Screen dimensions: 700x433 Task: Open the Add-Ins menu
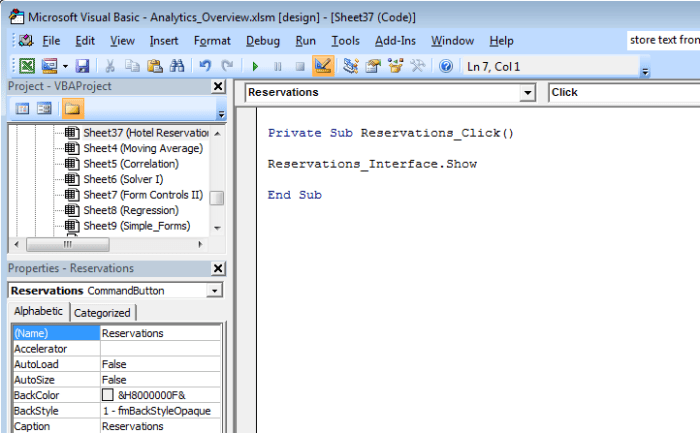pyautogui.click(x=395, y=41)
